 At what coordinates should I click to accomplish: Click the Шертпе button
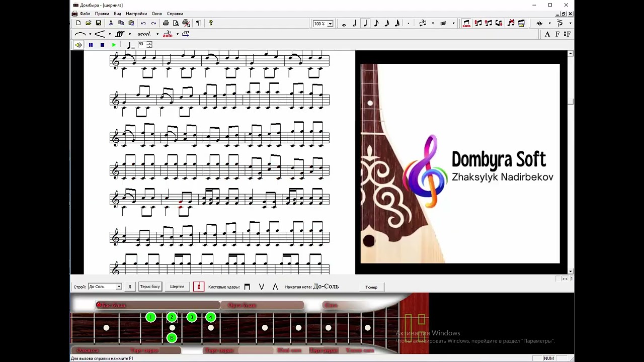[177, 287]
